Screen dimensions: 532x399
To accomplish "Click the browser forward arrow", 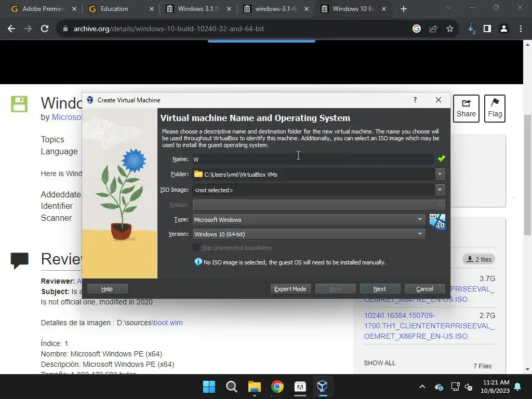I will point(28,29).
